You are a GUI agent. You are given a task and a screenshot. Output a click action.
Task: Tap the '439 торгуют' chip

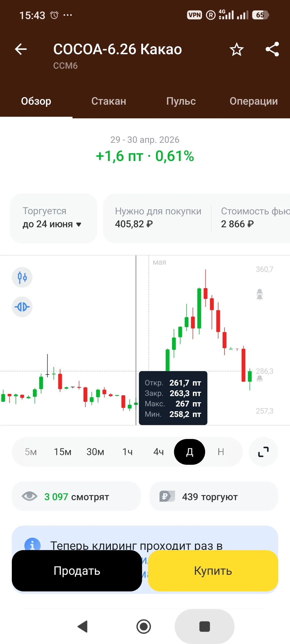214,496
